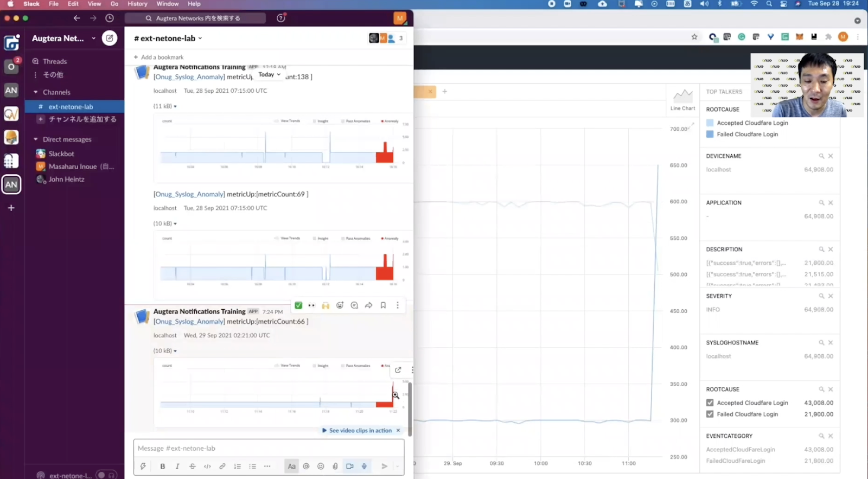Click the message input field

pos(269,449)
